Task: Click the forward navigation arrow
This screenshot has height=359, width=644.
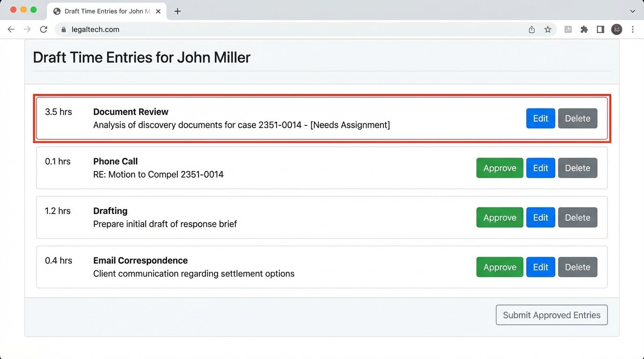Action: [27, 29]
